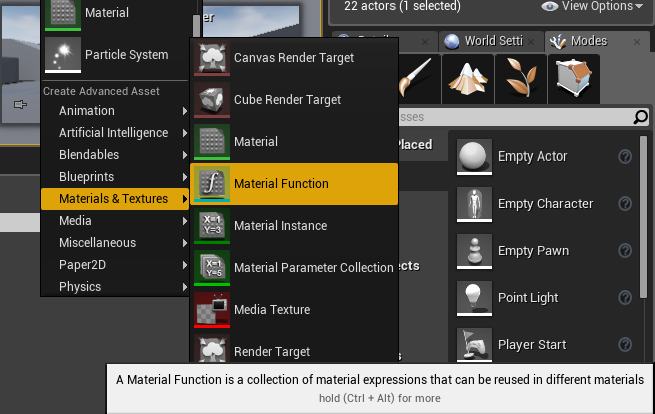This screenshot has width=655, height=414.
Task: Click the Cube Render Target icon
Action: click(212, 100)
